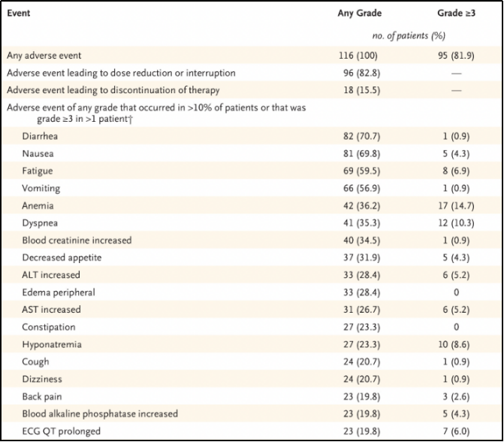Screen dimensions: 504x442
Task: Select the "ECG QT prolonged" row label
Action: tap(59, 431)
